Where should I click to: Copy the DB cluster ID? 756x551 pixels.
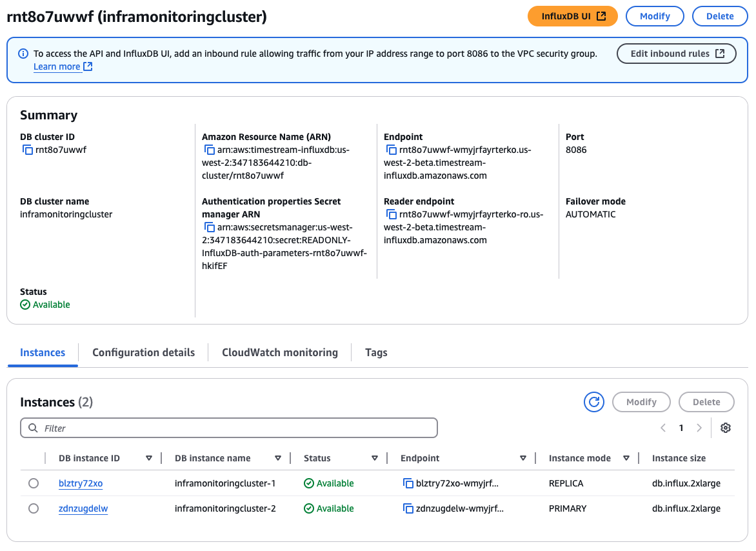25,149
